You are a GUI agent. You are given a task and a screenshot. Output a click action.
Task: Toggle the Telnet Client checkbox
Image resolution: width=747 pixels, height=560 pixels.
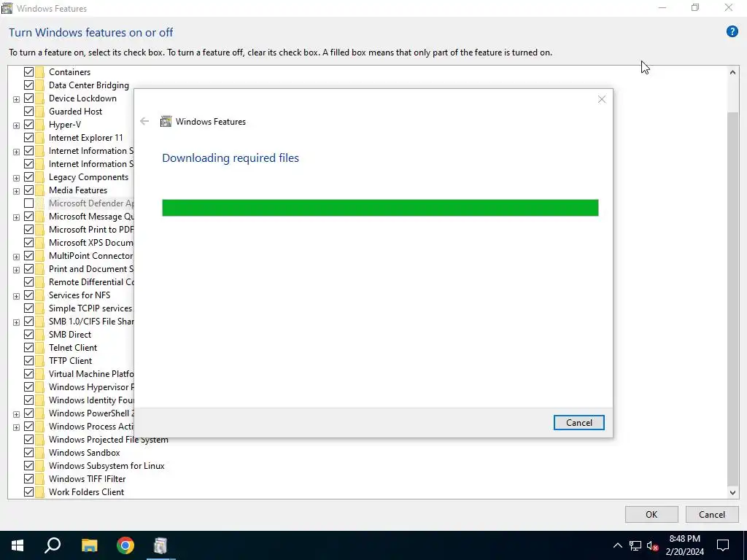click(x=28, y=348)
